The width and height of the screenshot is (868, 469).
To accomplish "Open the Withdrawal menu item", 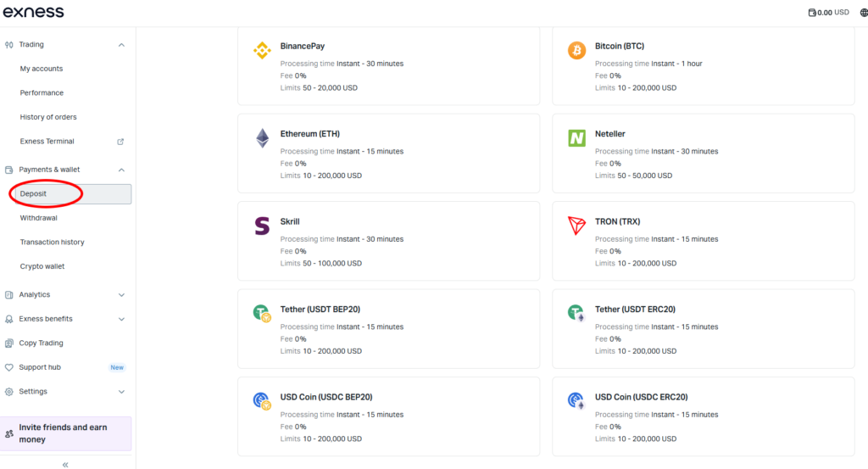I will [39, 218].
